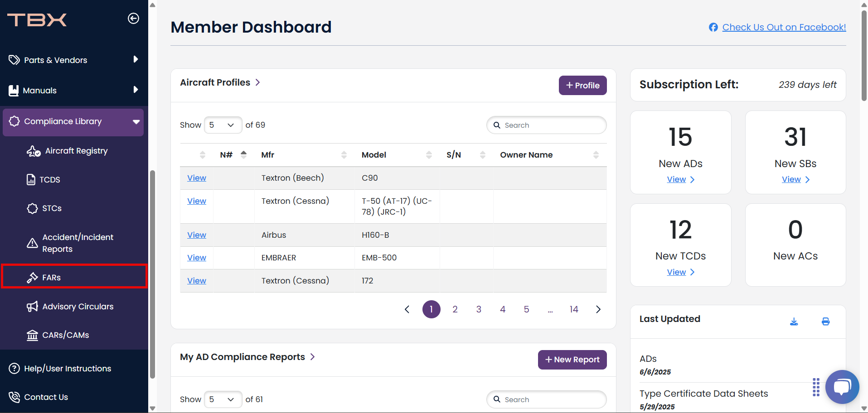Go to page 2 of aircraft profiles
This screenshot has width=868, height=413.
[455, 309]
